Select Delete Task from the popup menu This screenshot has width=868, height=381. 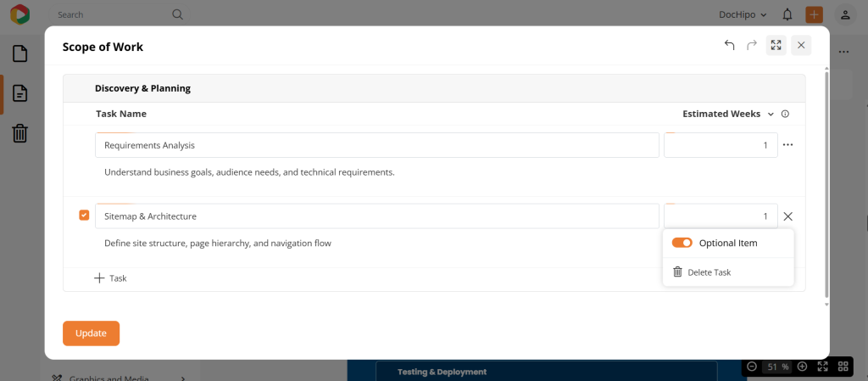pyautogui.click(x=709, y=272)
